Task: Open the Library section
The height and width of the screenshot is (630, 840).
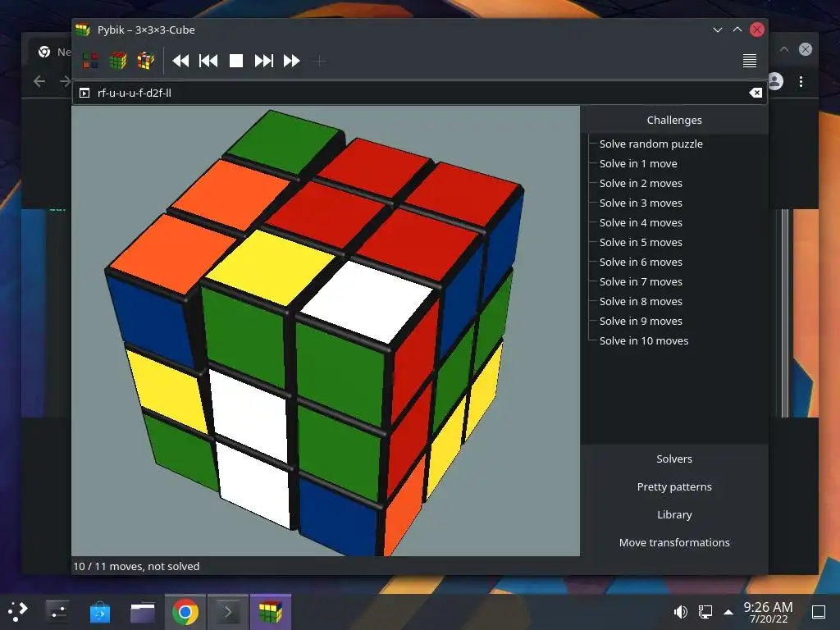Action: [674, 514]
